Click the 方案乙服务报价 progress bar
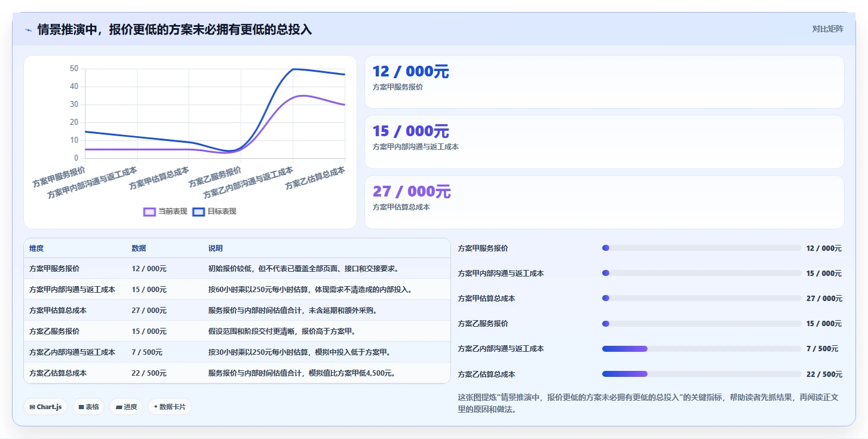 click(x=702, y=324)
